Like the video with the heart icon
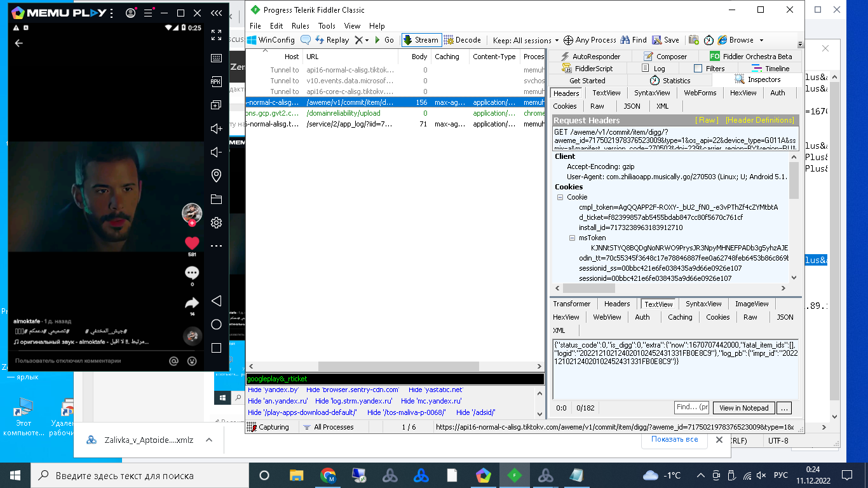Image resolution: width=868 pixels, height=488 pixels. pyautogui.click(x=192, y=243)
